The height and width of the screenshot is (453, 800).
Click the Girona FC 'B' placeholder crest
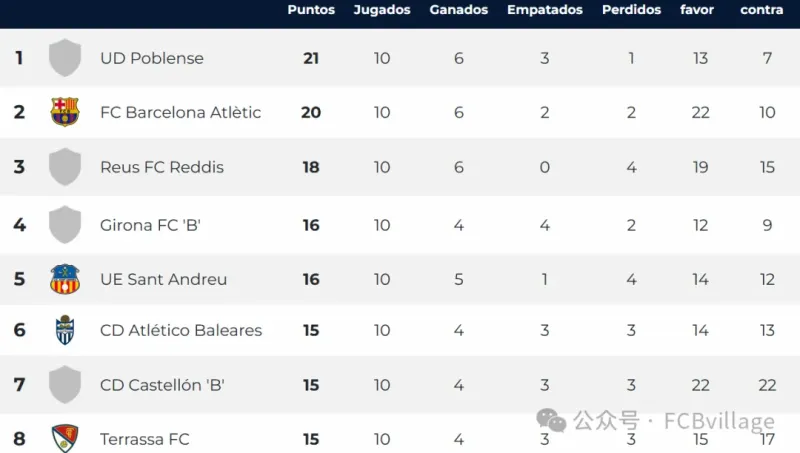click(65, 225)
